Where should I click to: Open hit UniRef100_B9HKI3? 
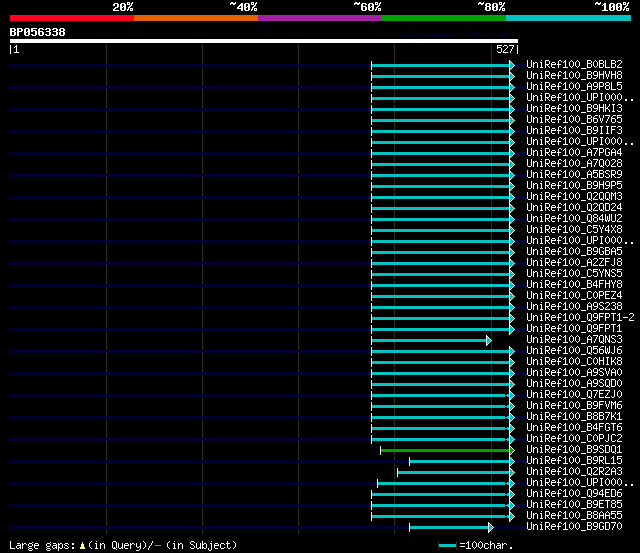point(574,109)
